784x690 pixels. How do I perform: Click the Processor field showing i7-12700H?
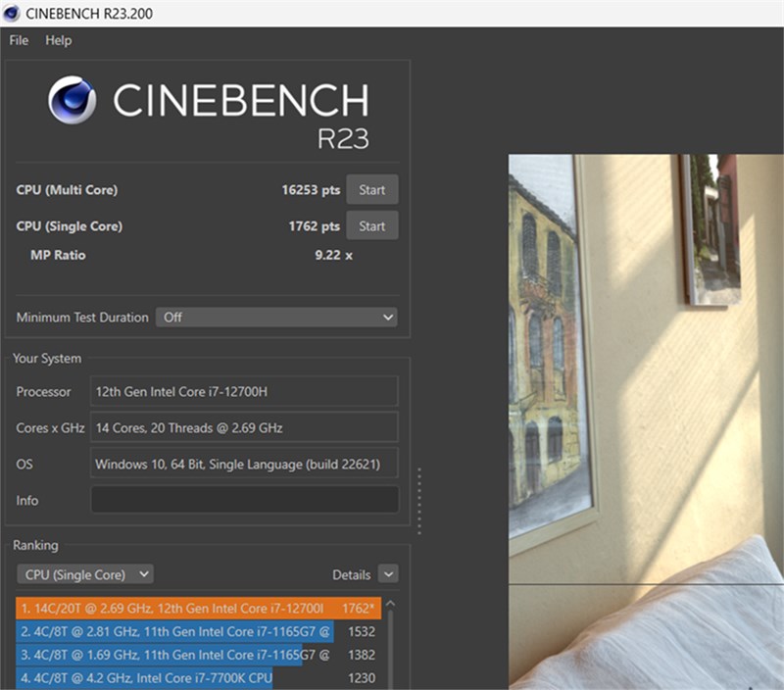[x=244, y=391]
